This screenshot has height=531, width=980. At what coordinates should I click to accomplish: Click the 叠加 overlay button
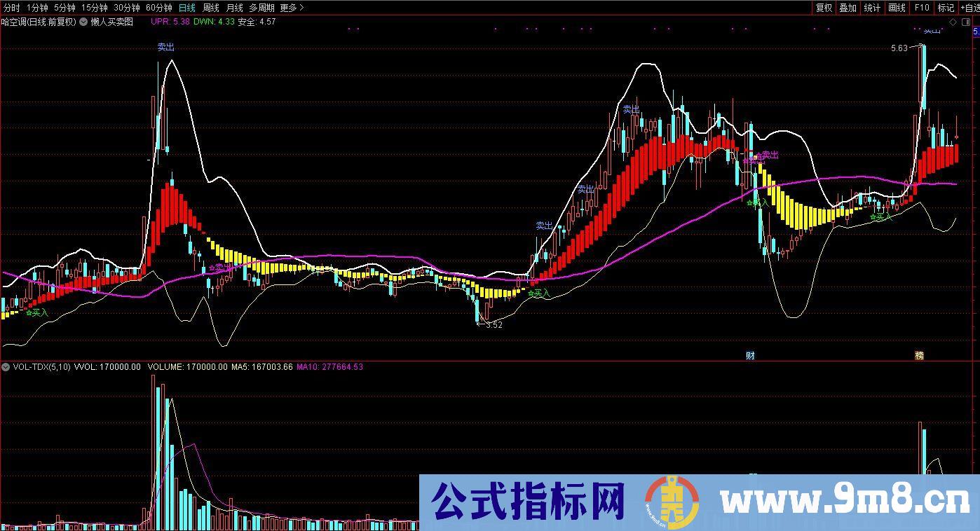click(x=848, y=8)
